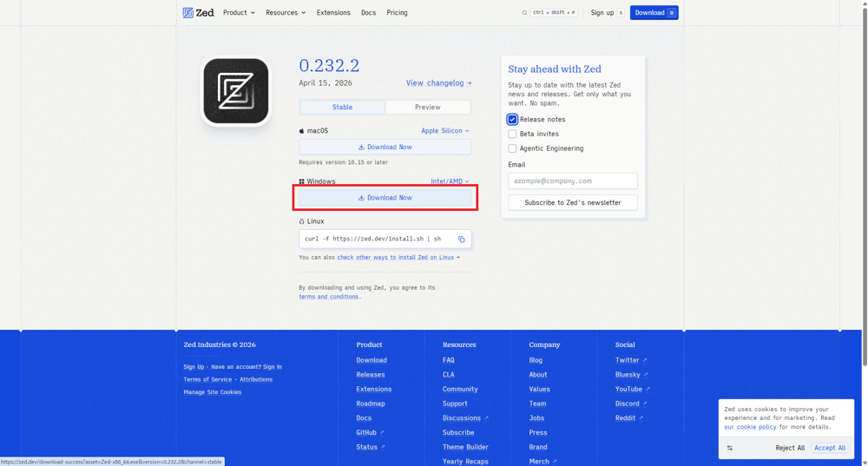This screenshot has width=868, height=466.
Task: Select the curl install command text
Action: coord(372,240)
